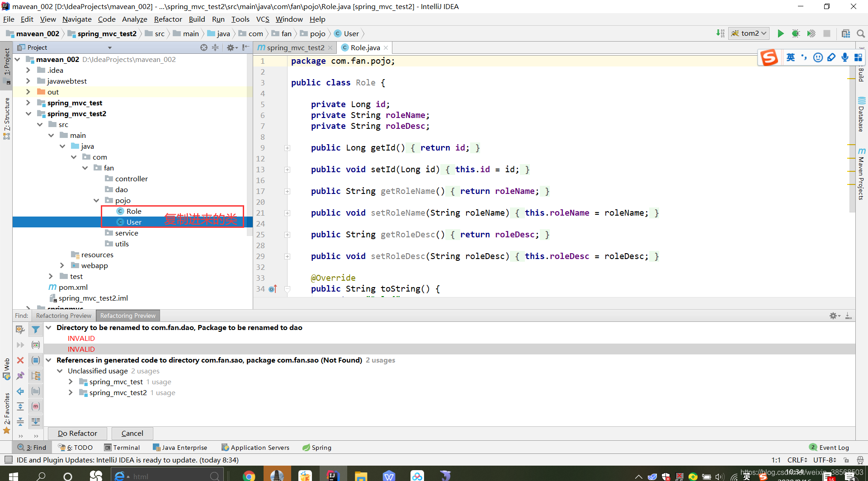Image resolution: width=868 pixels, height=481 pixels.
Task: Click the Windows Start button
Action: 13,476
